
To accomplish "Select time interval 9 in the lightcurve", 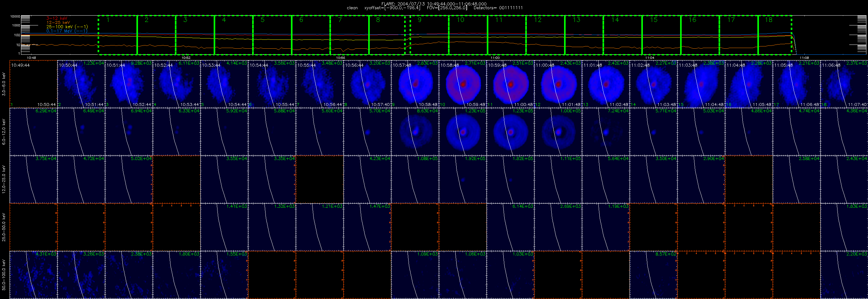I will 429,35.
